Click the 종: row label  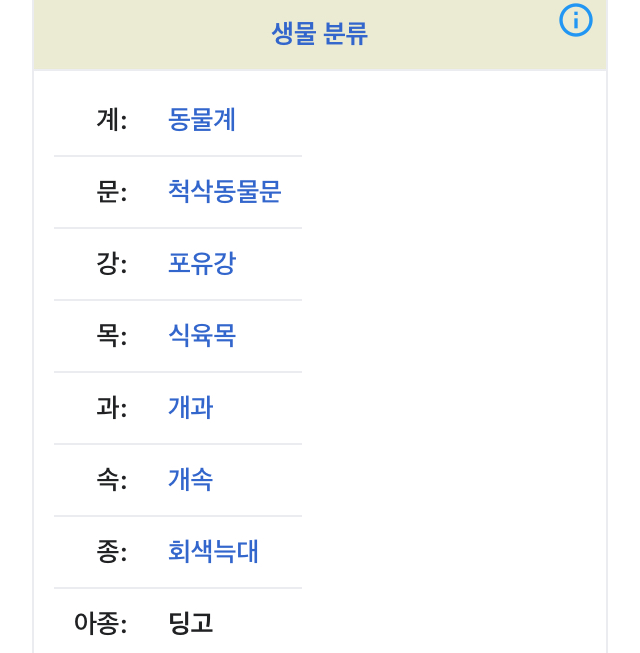pos(112,552)
